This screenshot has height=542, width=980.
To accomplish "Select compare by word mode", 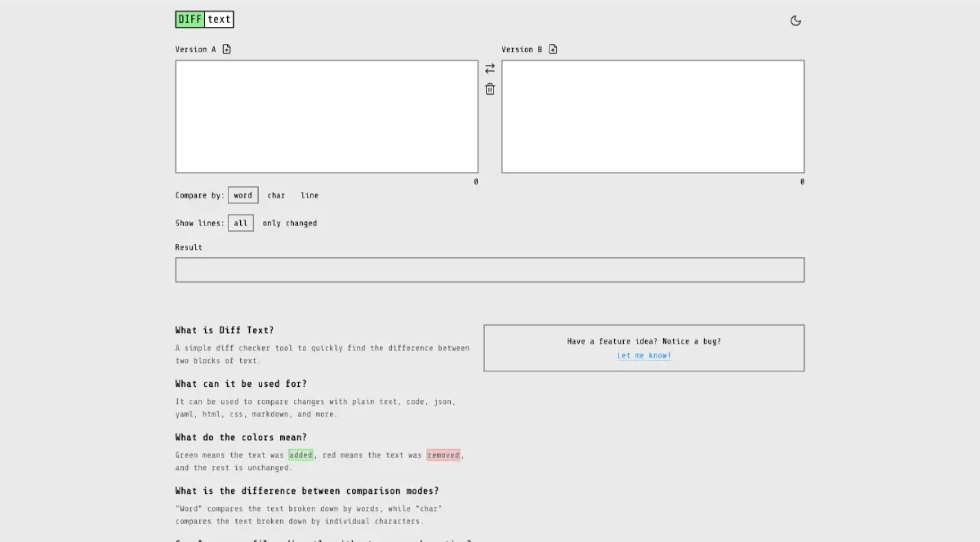I will click(x=243, y=195).
